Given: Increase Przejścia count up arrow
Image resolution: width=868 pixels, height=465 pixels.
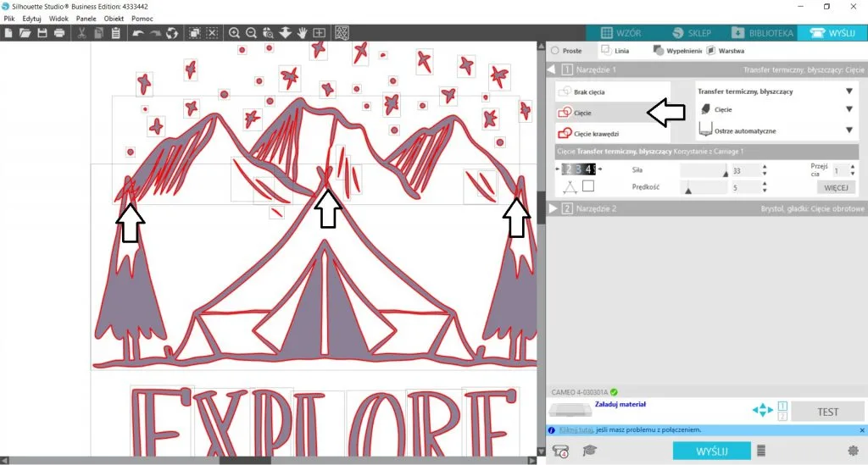Looking at the screenshot, I should click(853, 167).
